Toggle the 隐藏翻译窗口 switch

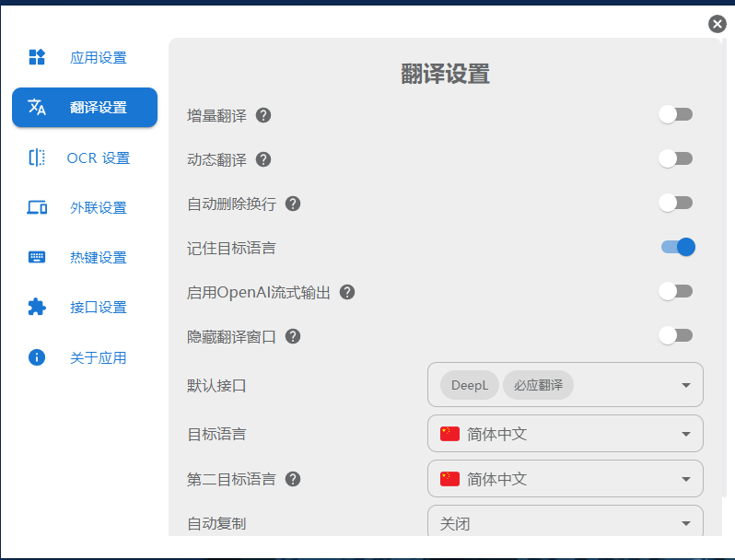point(675,335)
